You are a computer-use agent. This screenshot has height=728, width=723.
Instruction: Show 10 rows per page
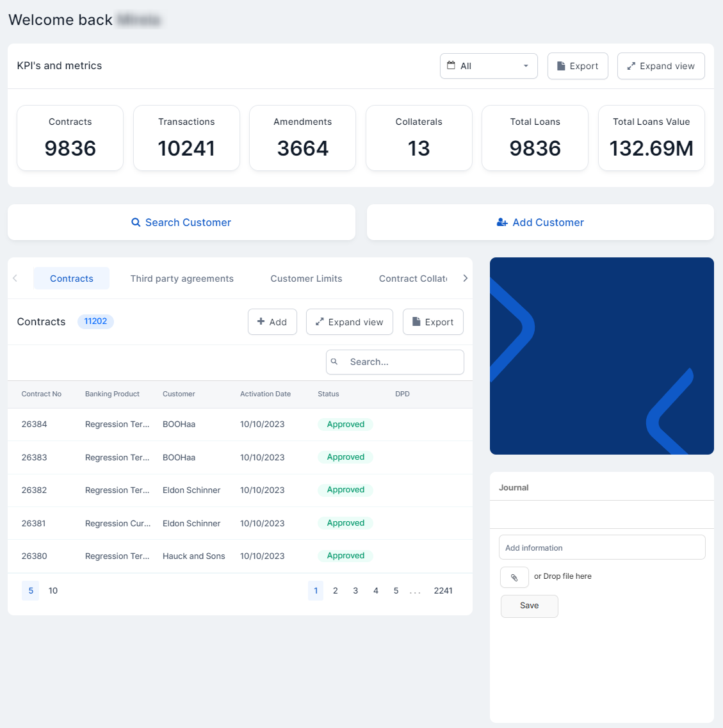click(53, 590)
